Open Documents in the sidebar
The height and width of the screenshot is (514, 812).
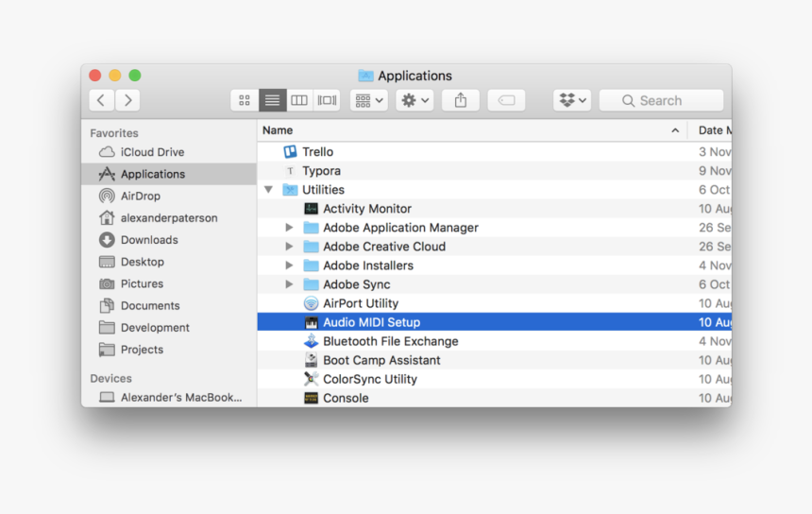[x=150, y=306]
